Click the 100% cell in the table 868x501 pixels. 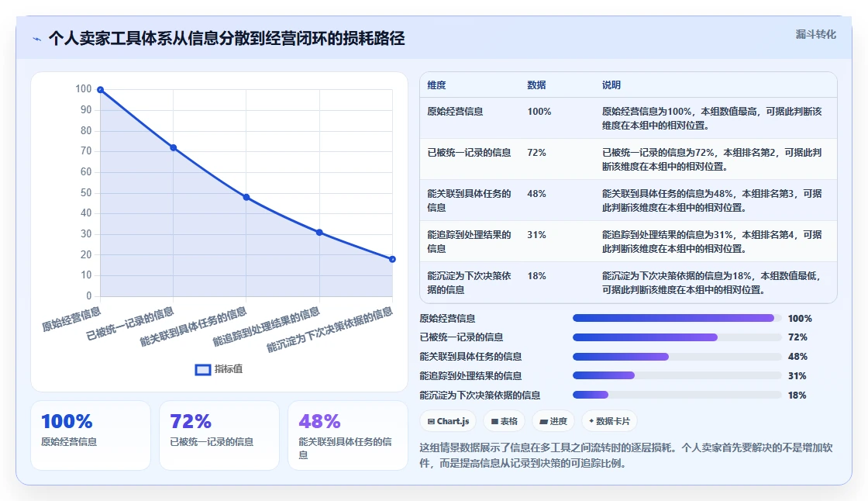coord(539,112)
